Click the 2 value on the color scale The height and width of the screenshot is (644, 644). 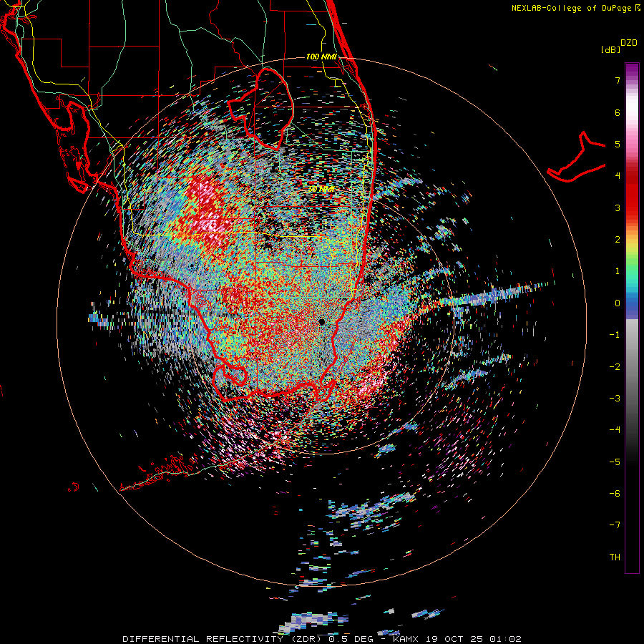[618, 239]
